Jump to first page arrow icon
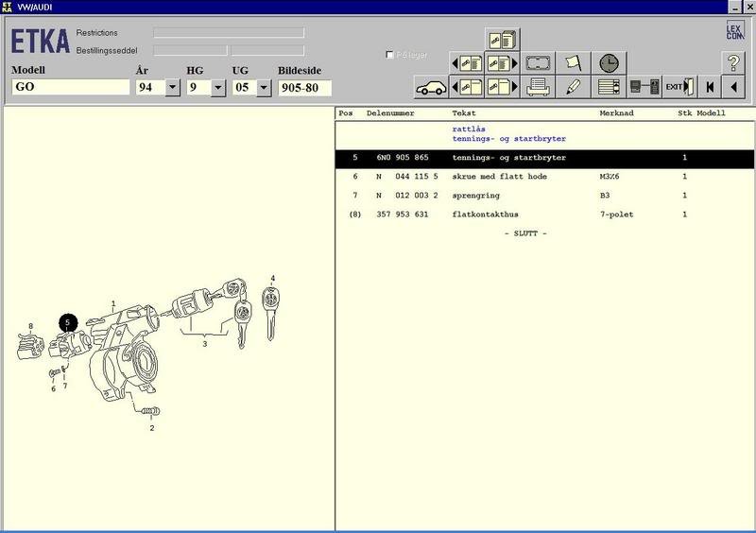 [710, 87]
